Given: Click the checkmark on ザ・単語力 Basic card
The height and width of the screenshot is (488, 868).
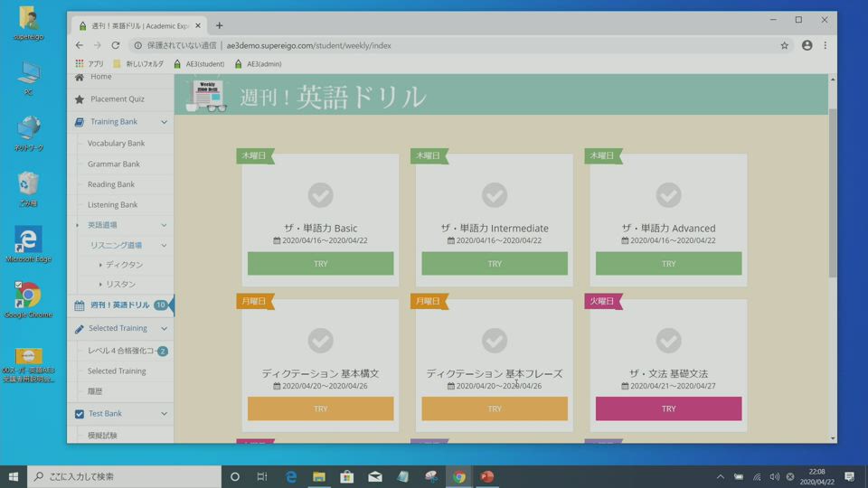Looking at the screenshot, I should tap(320, 194).
